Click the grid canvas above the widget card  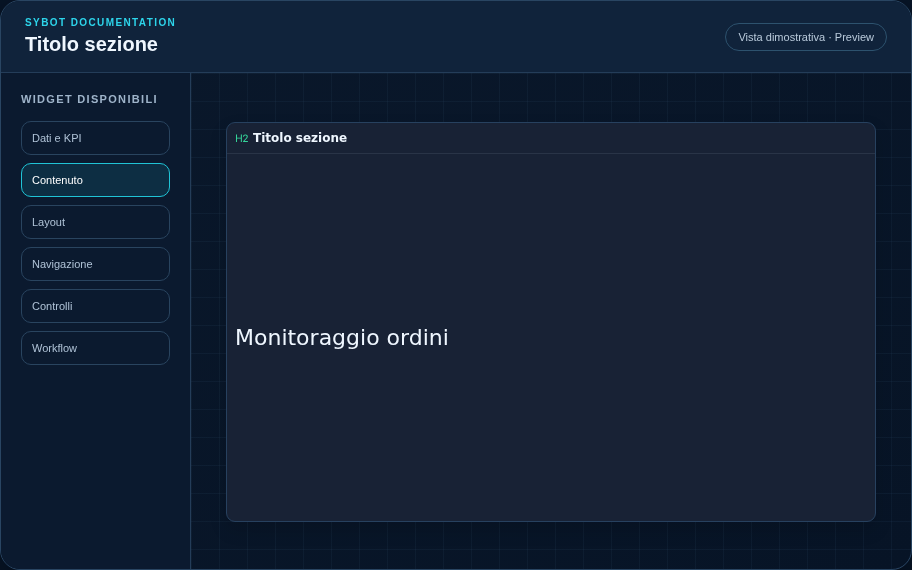coord(551,98)
